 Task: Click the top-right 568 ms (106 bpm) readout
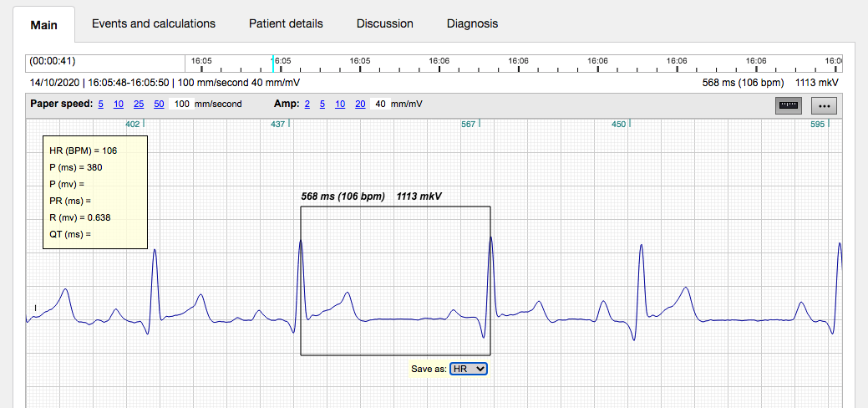pyautogui.click(x=743, y=83)
